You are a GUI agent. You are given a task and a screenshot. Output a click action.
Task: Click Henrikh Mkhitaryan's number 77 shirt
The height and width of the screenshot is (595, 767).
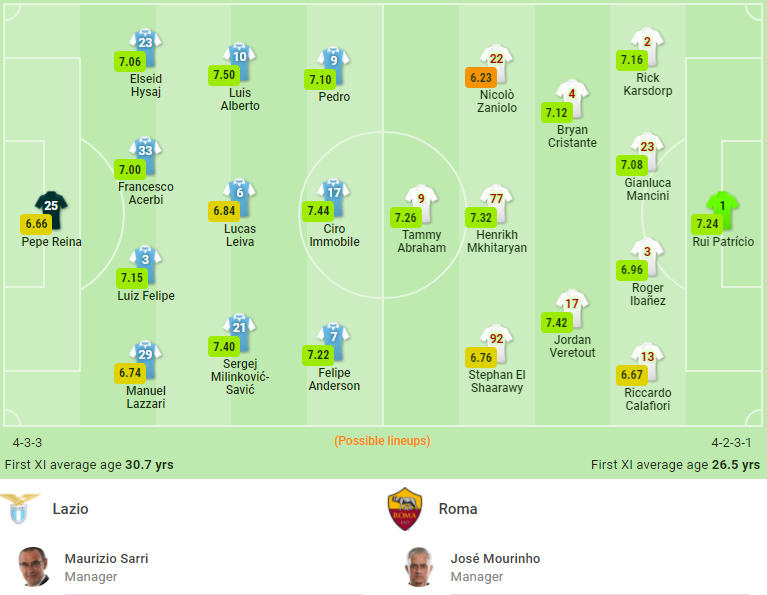(x=496, y=204)
